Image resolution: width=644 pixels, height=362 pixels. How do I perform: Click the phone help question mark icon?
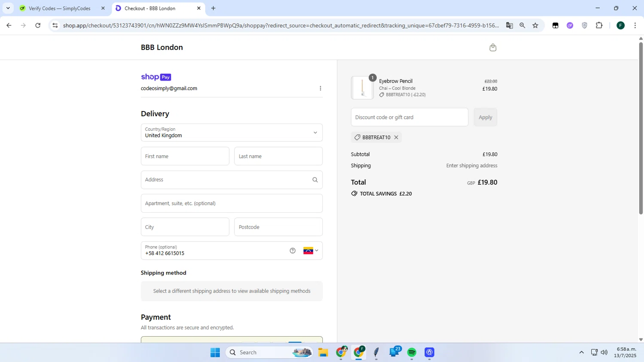click(292, 250)
